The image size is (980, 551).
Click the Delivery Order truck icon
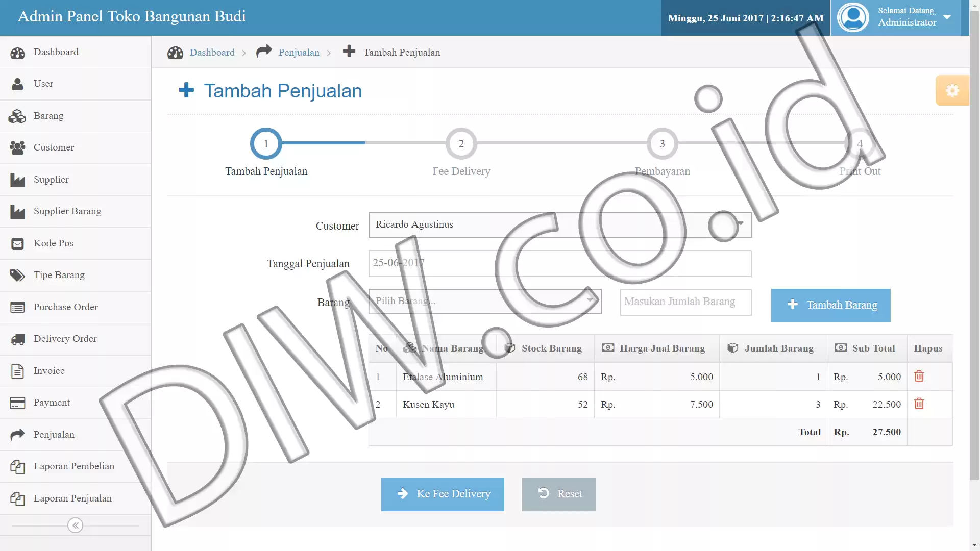point(17,339)
